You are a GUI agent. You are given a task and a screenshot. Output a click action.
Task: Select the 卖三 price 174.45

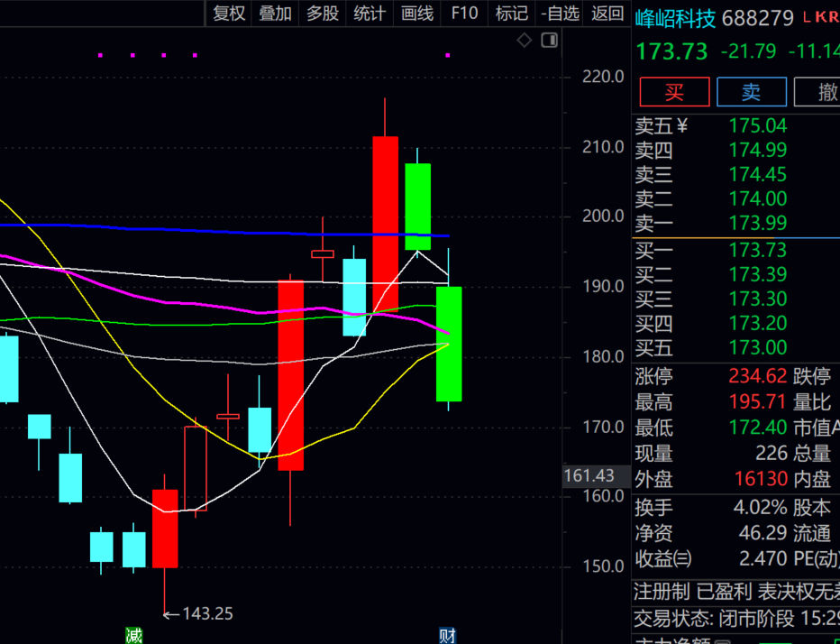(757, 175)
